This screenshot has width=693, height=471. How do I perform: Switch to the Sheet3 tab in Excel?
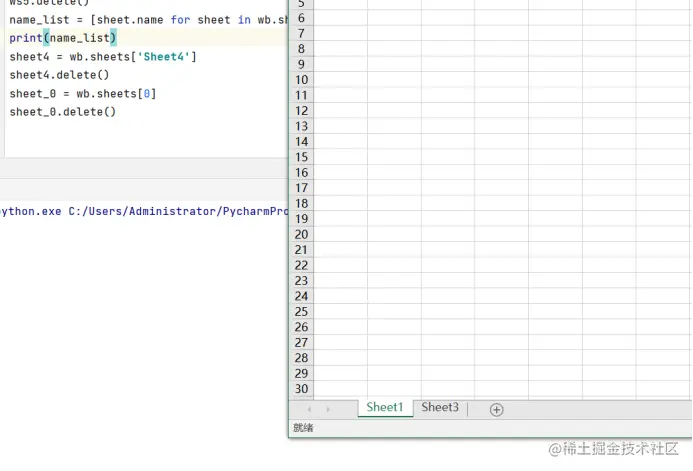coord(440,407)
